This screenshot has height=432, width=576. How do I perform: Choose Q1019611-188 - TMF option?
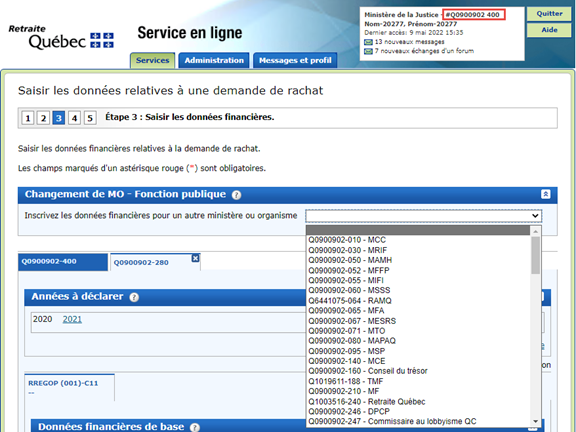click(418, 381)
